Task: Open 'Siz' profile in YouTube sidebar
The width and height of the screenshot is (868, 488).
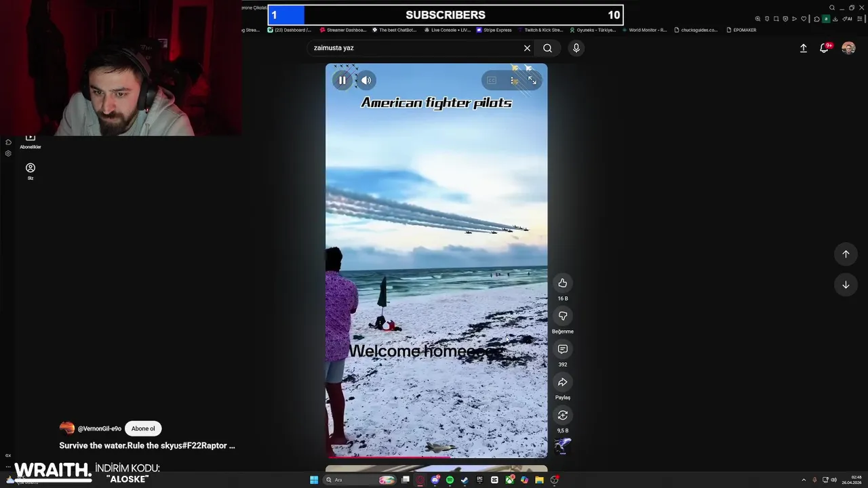Action: coord(31,171)
